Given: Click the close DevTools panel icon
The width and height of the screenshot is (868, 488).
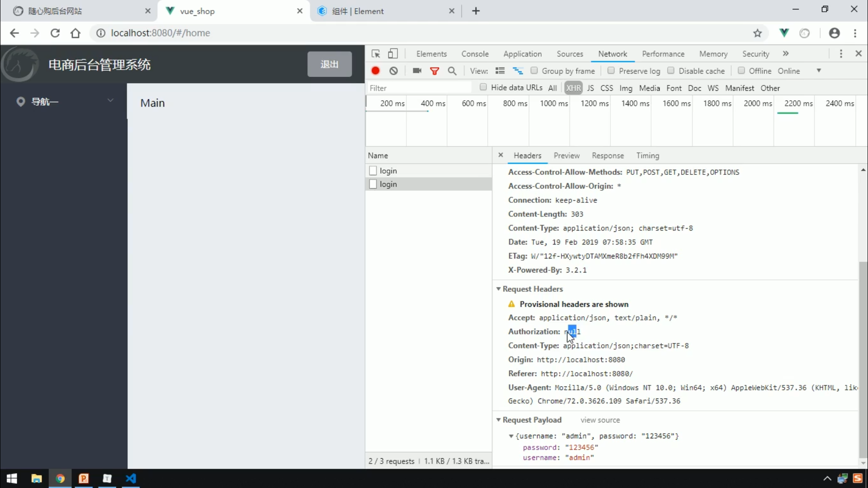Looking at the screenshot, I should pos(858,54).
